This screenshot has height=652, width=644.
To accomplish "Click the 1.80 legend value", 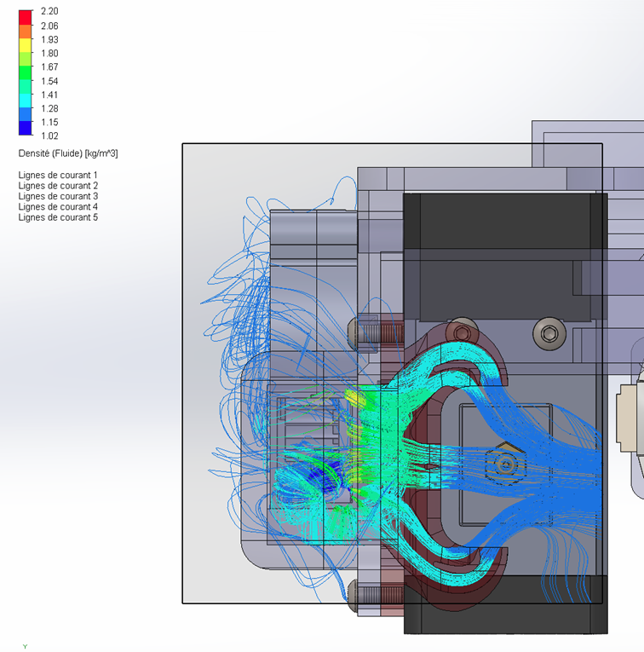I will point(49,53).
